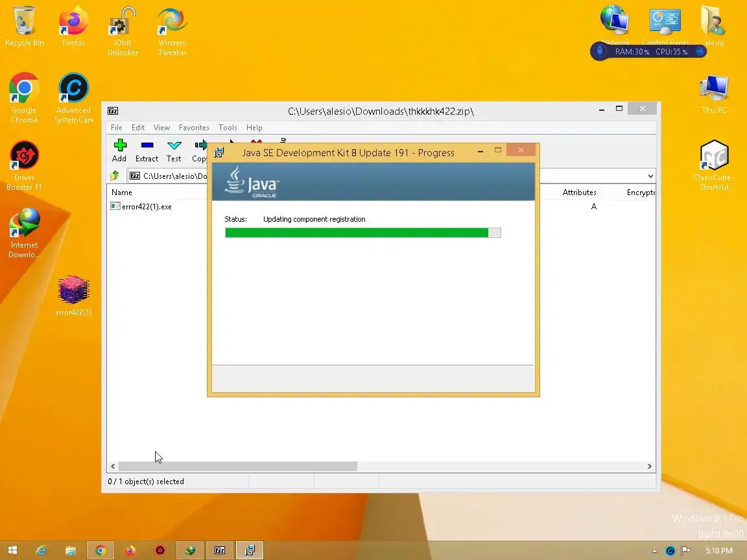
Task: Click the 7-Zip window title bar icon
Action: 113,111
